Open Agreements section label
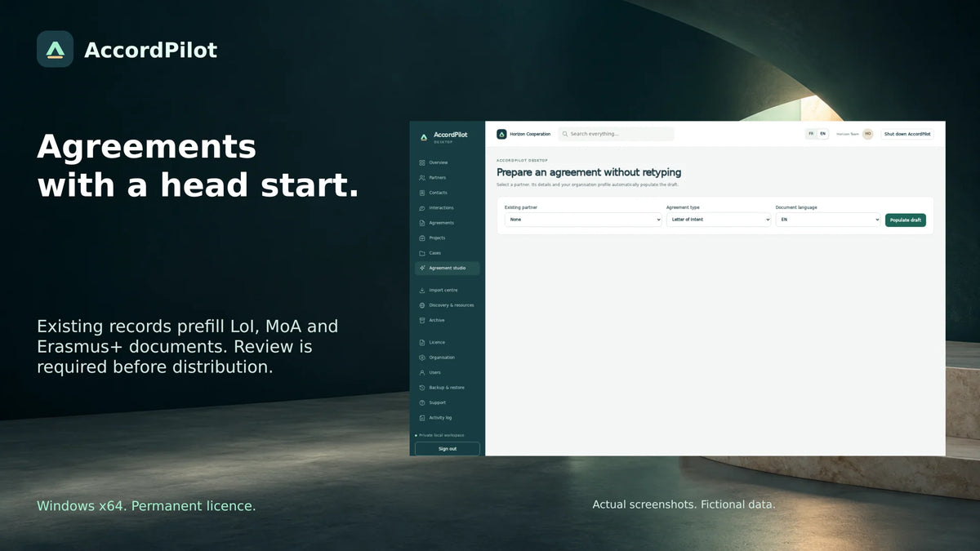Screen dimensions: 980x551 (x=442, y=223)
